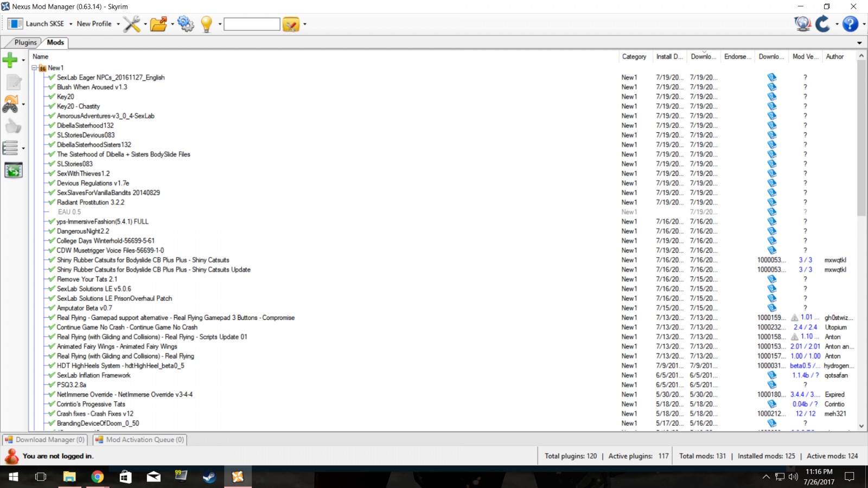
Task: Click the game controller categories sidebar icon
Action: click(10, 104)
